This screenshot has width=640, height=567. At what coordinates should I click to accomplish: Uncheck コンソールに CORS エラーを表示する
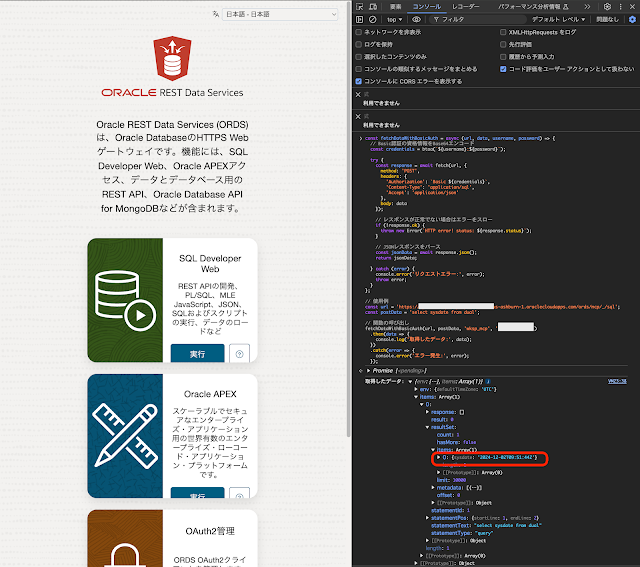tap(359, 81)
